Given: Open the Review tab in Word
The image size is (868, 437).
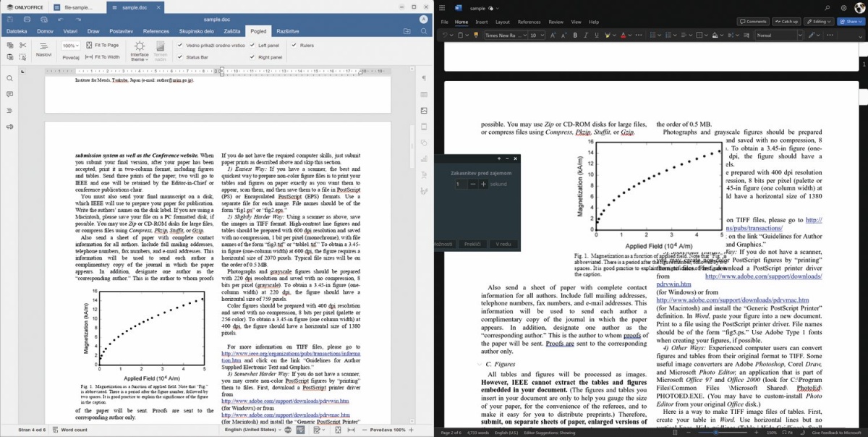Looking at the screenshot, I should [x=556, y=22].
